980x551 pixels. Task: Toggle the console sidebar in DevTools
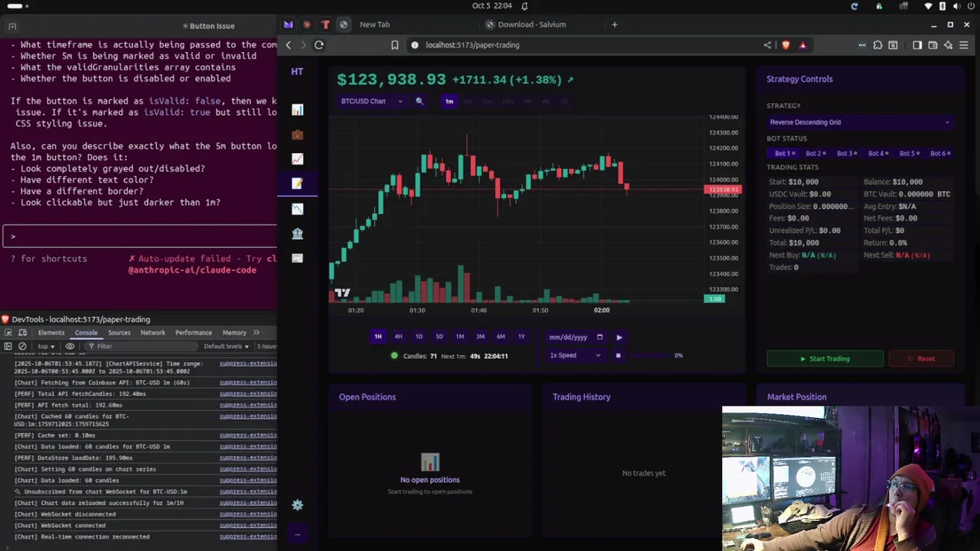[x=8, y=346]
